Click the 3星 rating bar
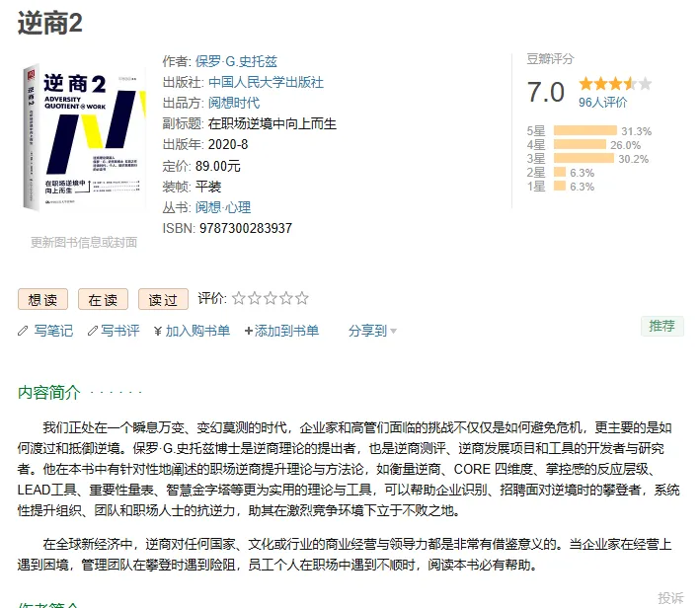 tap(583, 158)
